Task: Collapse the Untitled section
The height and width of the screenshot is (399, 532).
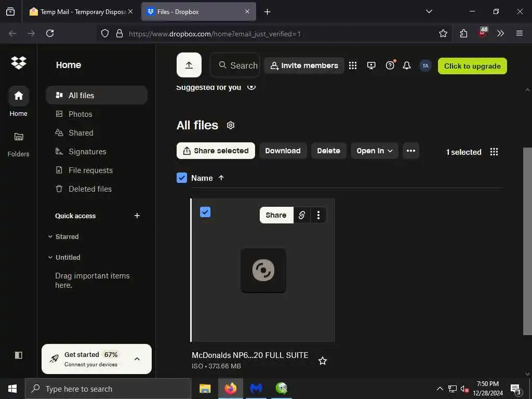Action: 50,257
